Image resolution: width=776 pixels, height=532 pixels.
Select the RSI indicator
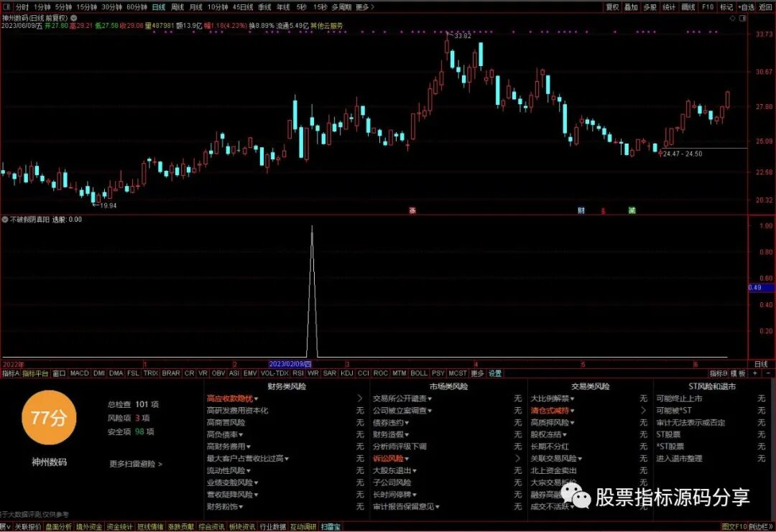tap(298, 373)
